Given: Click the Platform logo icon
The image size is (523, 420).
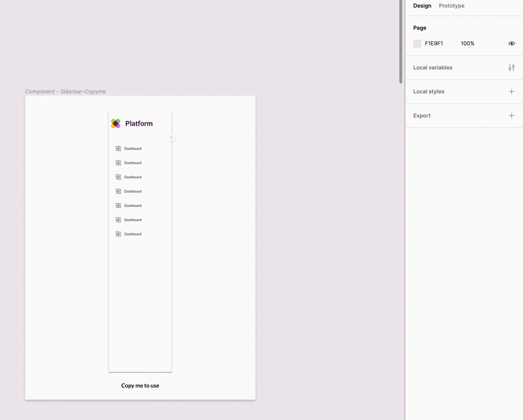Looking at the screenshot, I should 116,123.
